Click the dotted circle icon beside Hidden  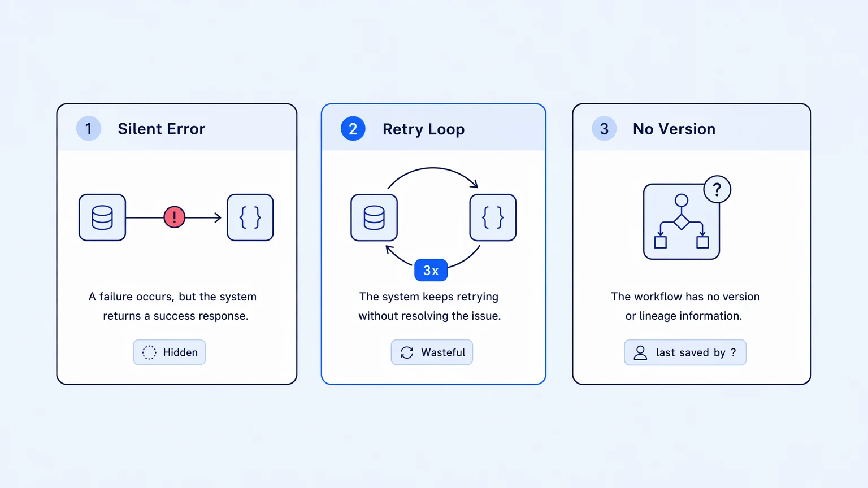[x=149, y=352]
